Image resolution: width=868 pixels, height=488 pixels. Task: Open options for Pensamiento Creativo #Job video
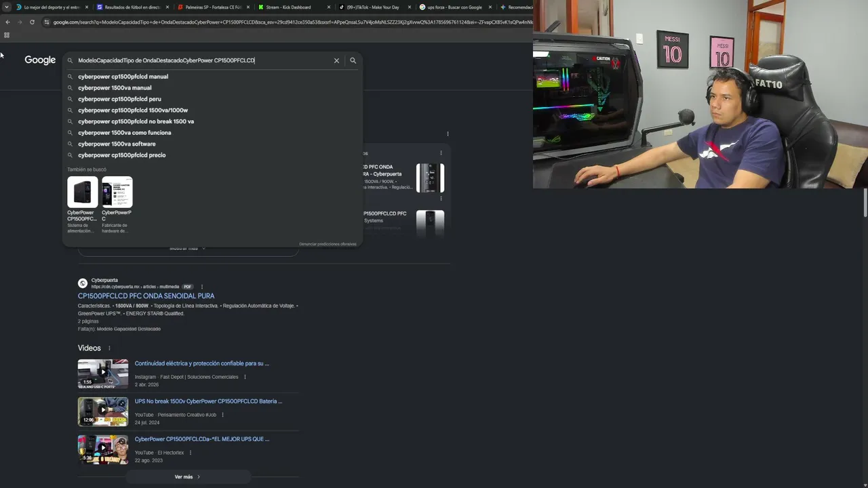coord(222,415)
